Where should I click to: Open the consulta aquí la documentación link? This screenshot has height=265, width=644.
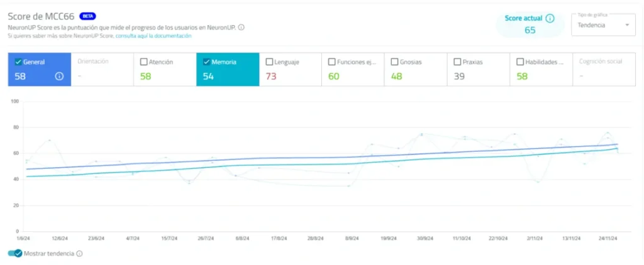(153, 36)
